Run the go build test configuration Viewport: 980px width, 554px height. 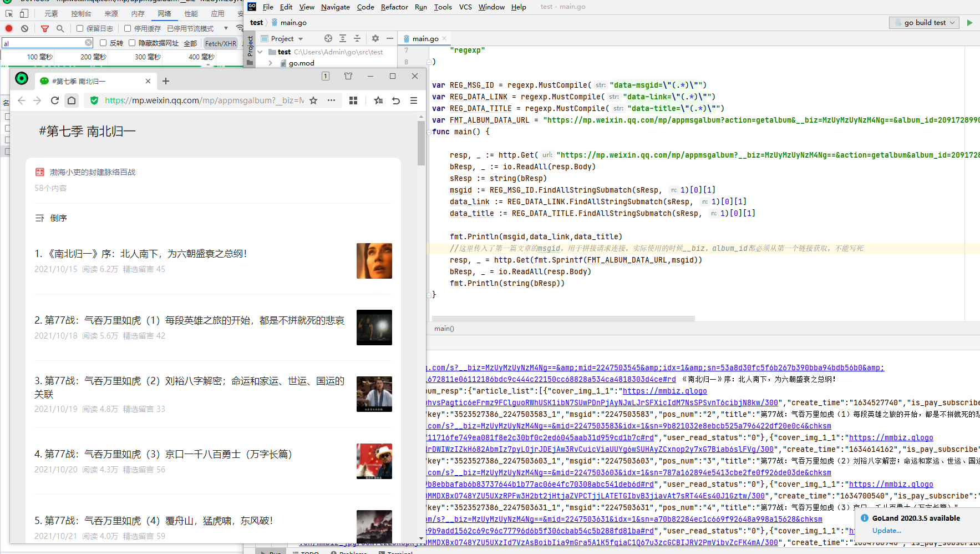pos(969,23)
